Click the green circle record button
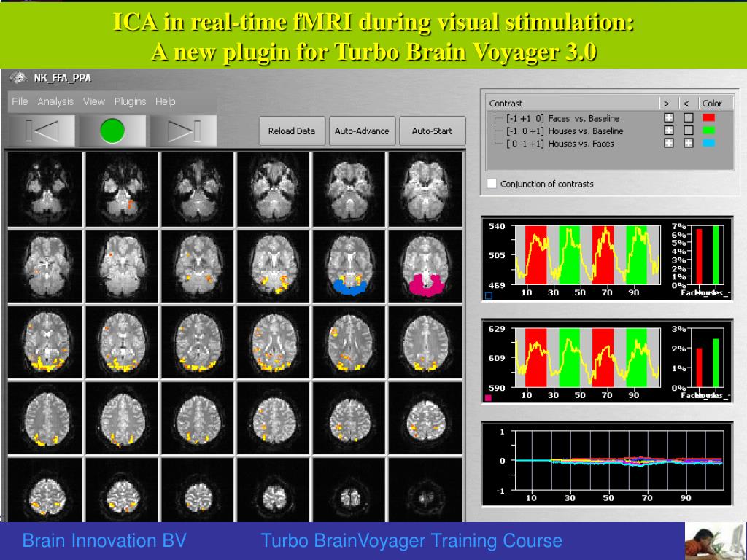 pyautogui.click(x=112, y=131)
